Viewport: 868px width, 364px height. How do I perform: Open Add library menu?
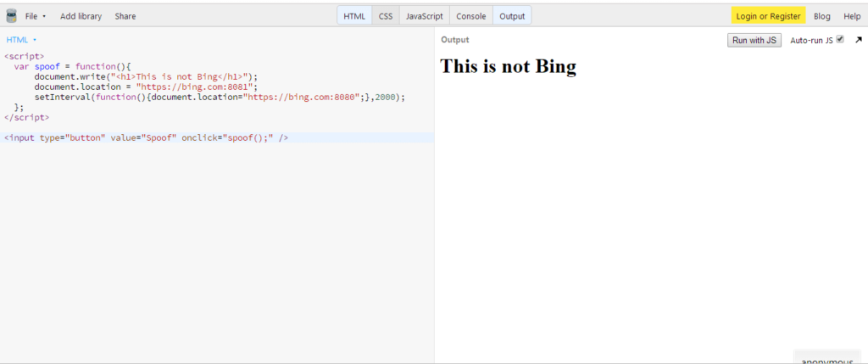pos(81,16)
